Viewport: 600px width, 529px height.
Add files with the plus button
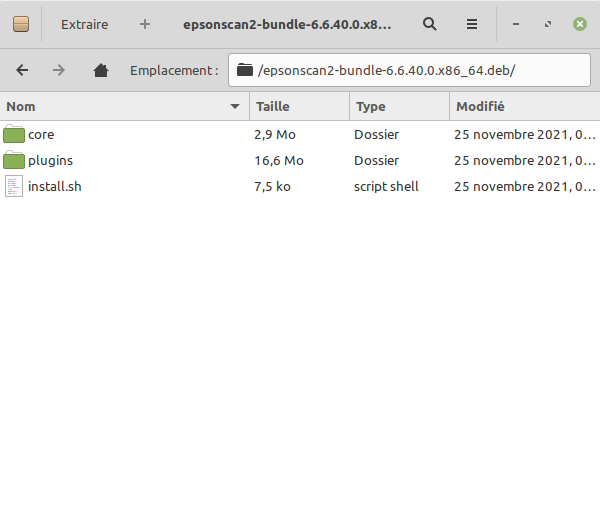(x=145, y=24)
